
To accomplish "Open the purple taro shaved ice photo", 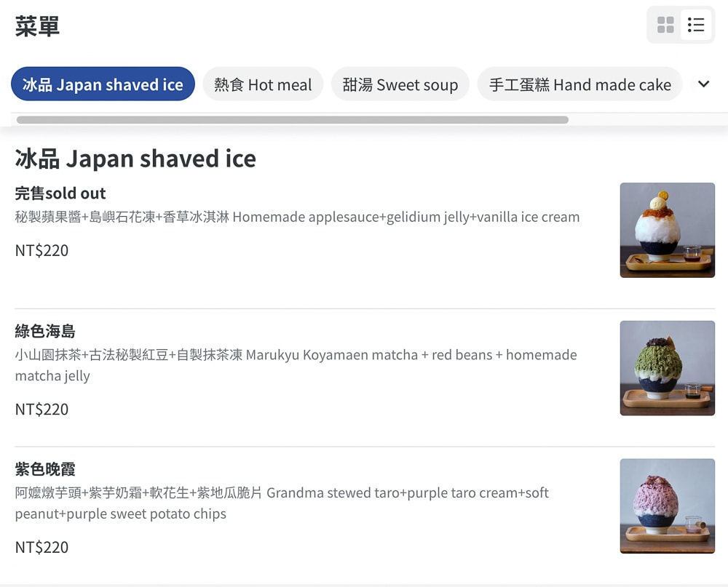I will click(x=667, y=506).
